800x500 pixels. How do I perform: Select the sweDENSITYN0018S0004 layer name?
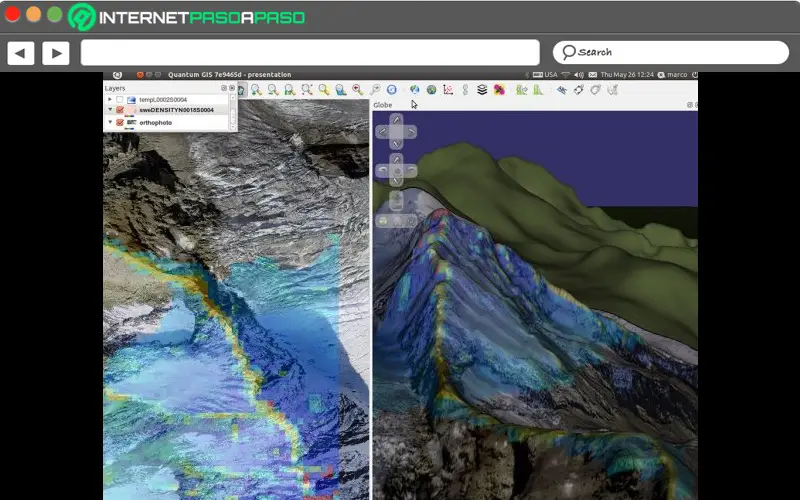(x=176, y=110)
